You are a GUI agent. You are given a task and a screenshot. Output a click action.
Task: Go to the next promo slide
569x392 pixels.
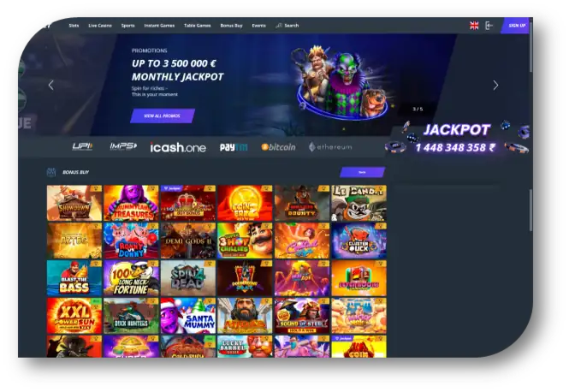coord(495,86)
